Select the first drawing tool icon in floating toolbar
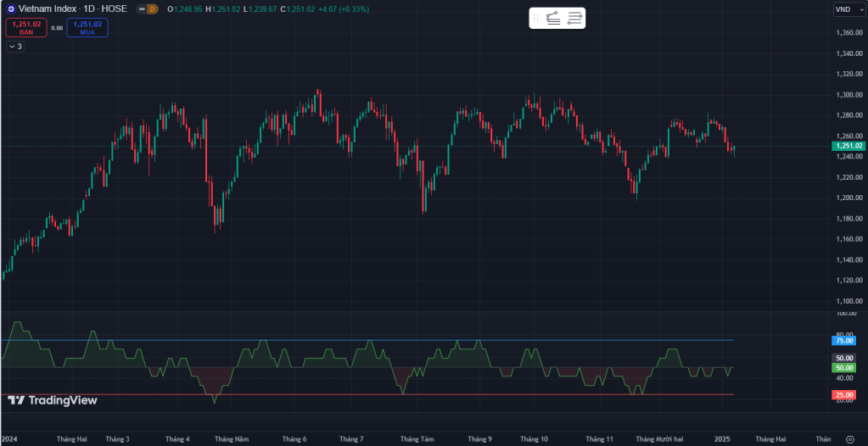 point(553,18)
